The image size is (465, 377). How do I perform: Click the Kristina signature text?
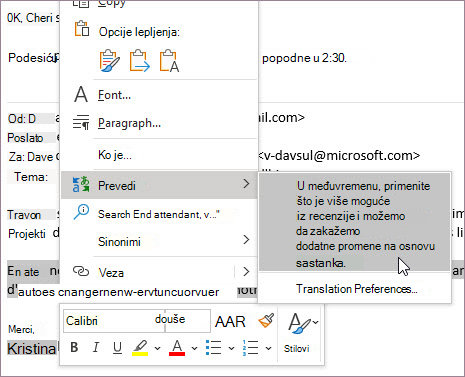(32, 349)
